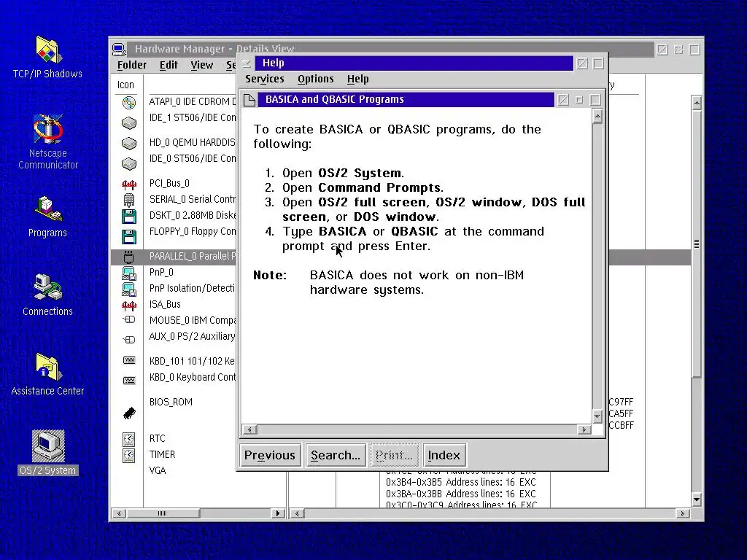Click the TIMER clock icon
This screenshot has width=747, height=560.
pos(128,455)
